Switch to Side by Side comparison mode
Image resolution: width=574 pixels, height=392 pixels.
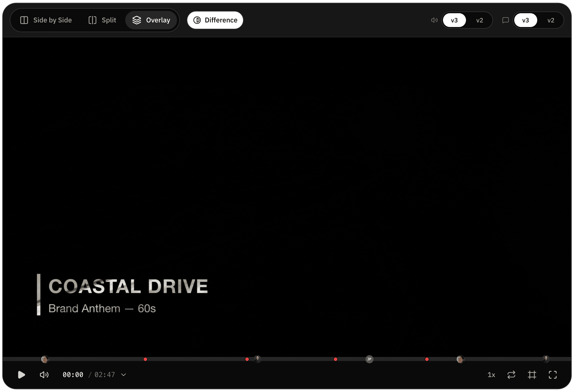tap(46, 20)
